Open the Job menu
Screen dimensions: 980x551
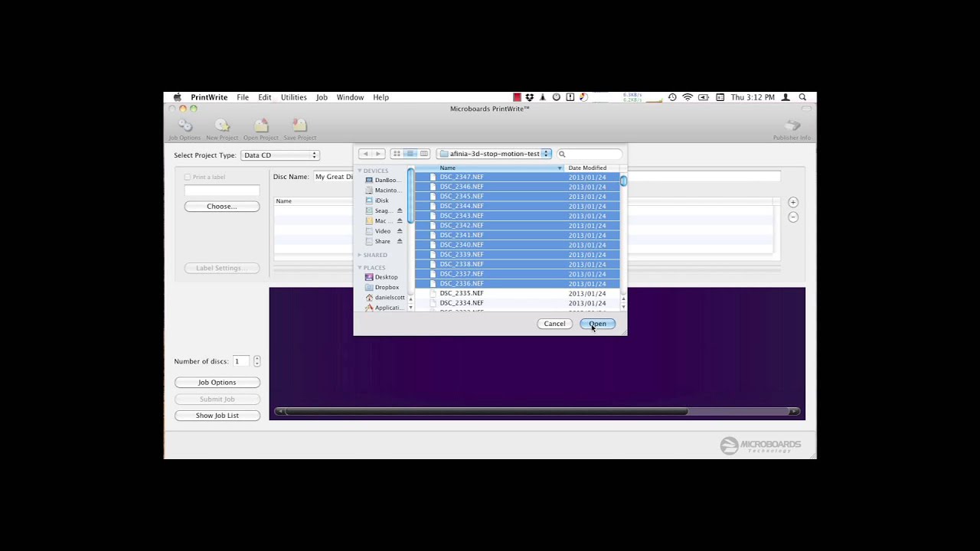tap(322, 97)
